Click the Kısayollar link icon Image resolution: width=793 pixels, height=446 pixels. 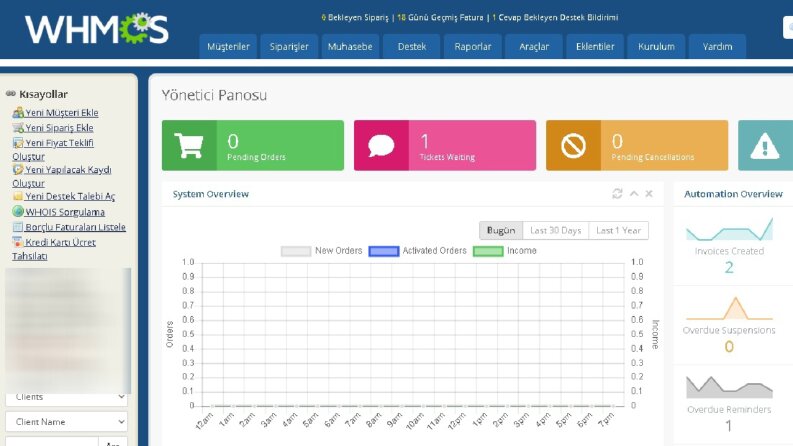(x=11, y=94)
